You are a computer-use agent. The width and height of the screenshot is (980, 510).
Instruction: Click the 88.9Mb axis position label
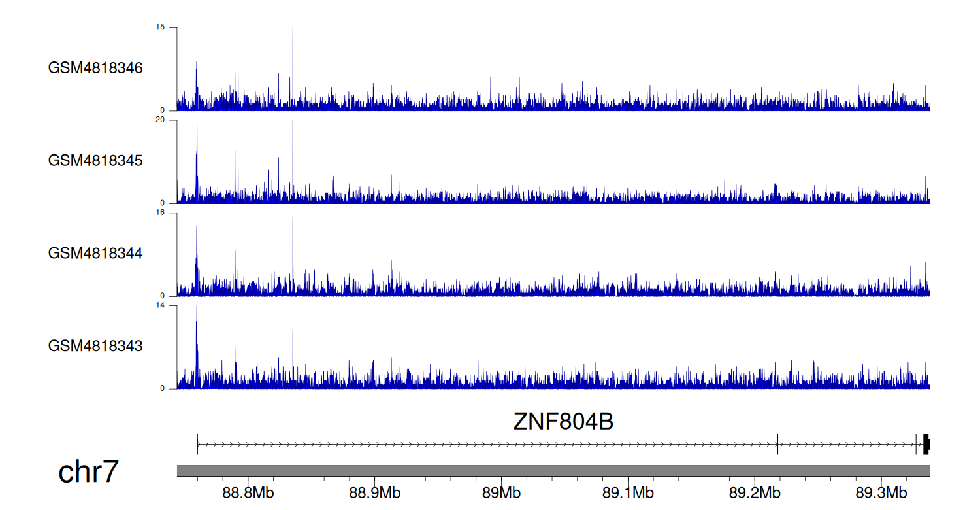[x=375, y=492]
